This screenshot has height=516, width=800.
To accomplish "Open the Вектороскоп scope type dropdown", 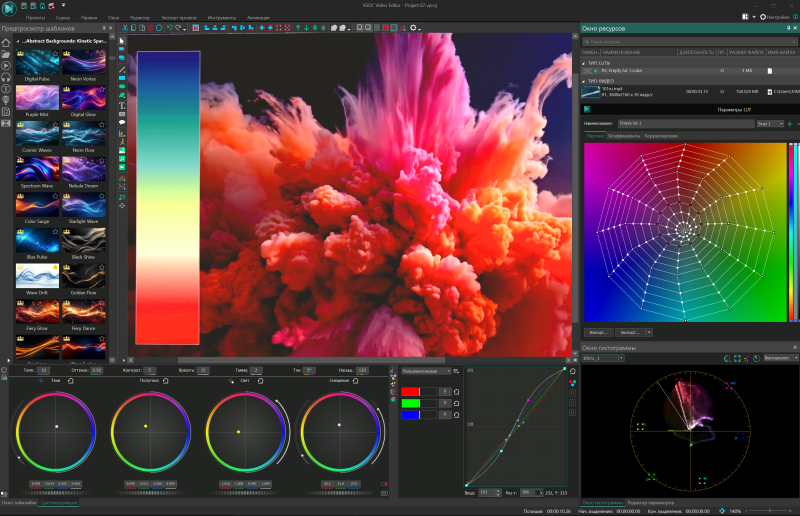I will pos(780,358).
